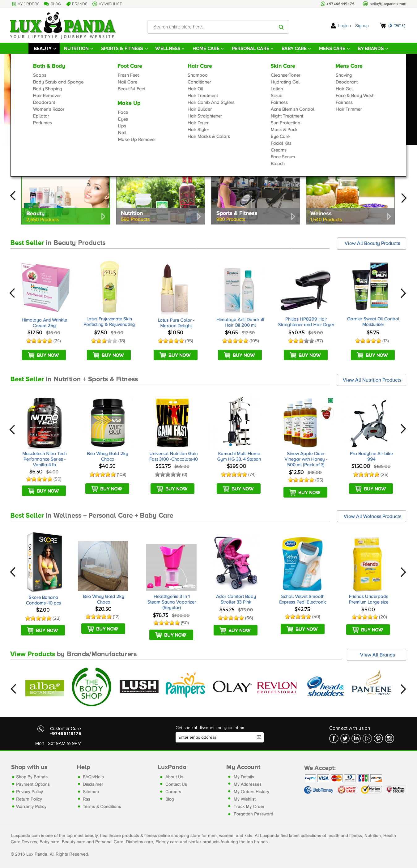The height and width of the screenshot is (868, 417).
Task: Open the Wellness navigation dropdown
Action: pos(169,49)
